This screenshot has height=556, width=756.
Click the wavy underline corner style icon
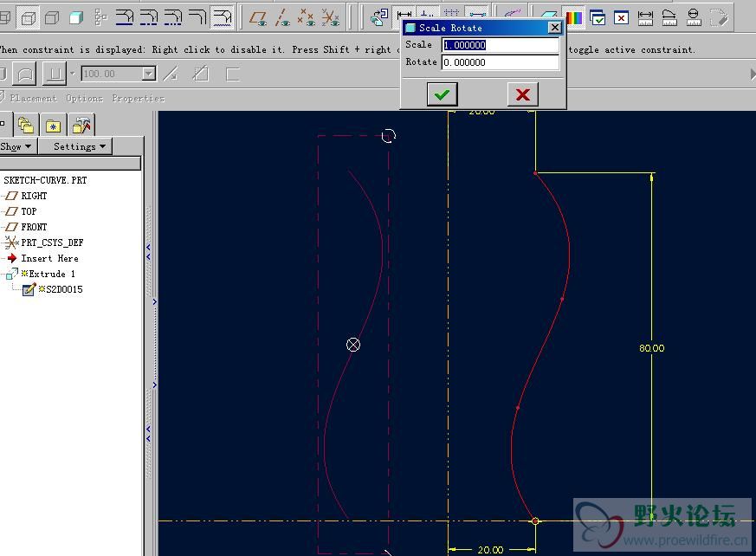222,17
